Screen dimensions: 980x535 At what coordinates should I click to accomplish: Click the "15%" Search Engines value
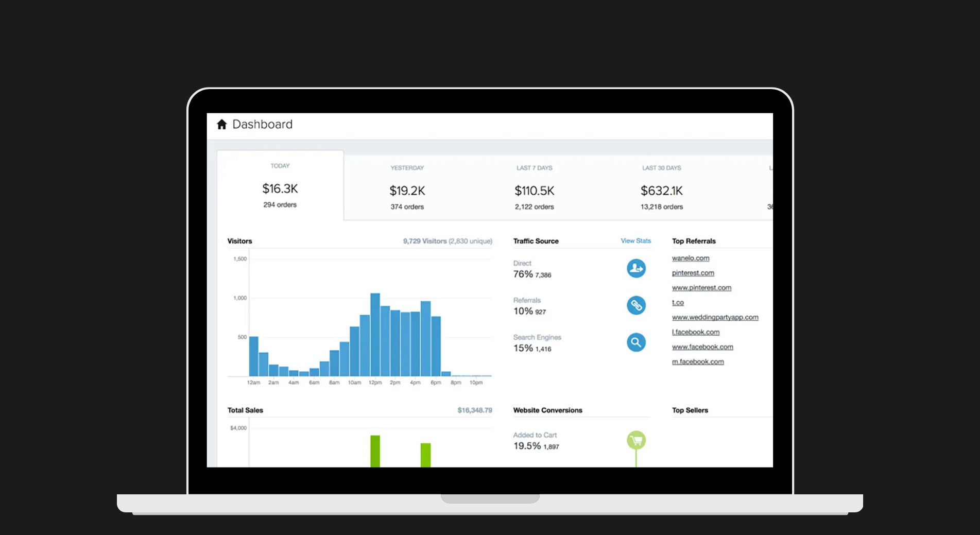tap(523, 348)
